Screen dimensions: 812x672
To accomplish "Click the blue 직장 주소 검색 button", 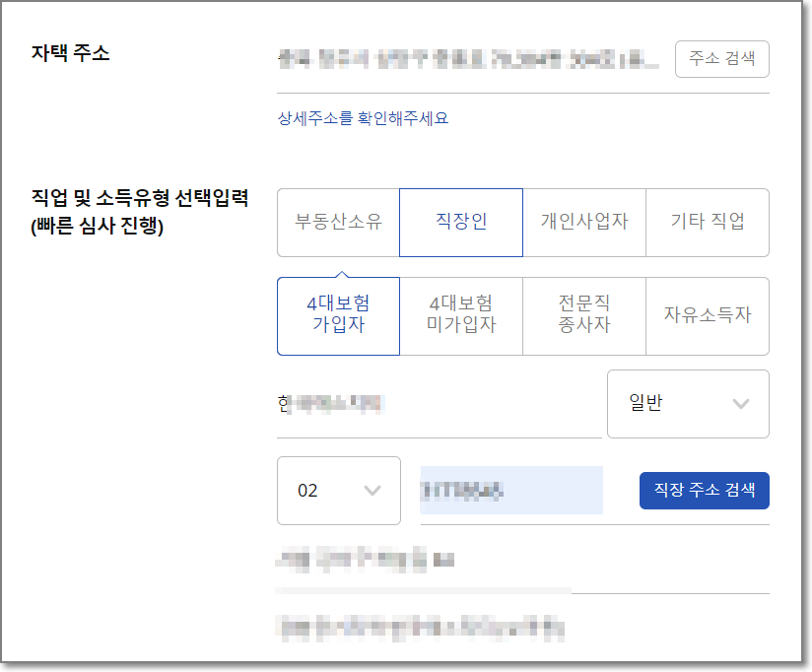I will click(704, 490).
